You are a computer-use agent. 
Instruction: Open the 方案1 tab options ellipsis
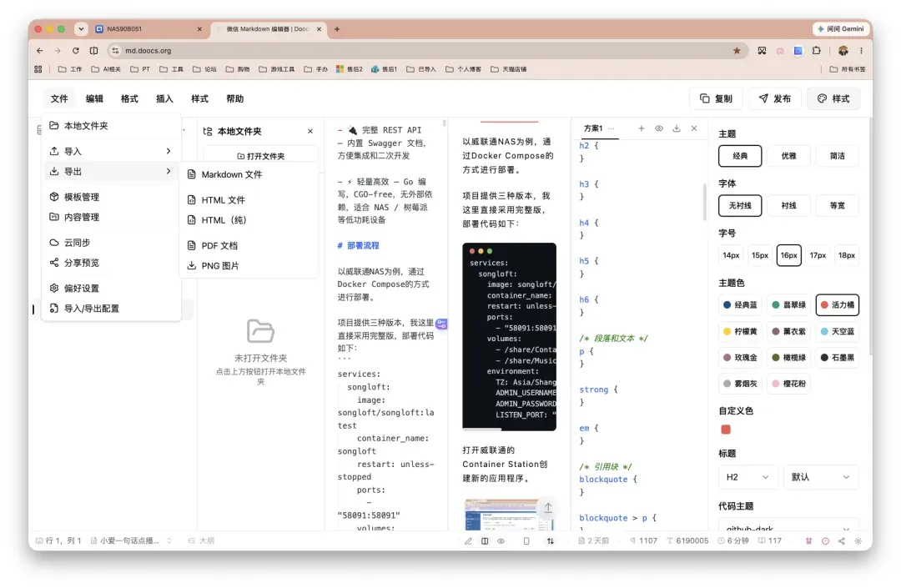point(612,128)
